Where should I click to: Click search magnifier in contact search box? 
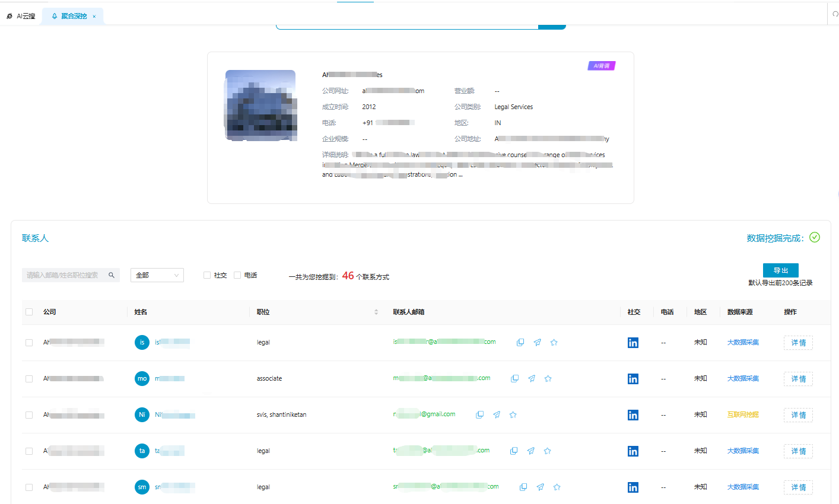tap(112, 275)
